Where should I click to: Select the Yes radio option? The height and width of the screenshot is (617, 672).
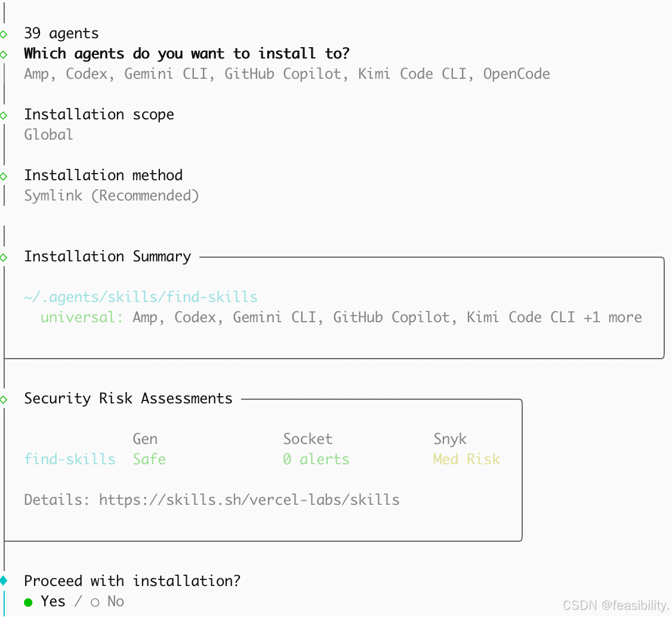[x=29, y=601]
